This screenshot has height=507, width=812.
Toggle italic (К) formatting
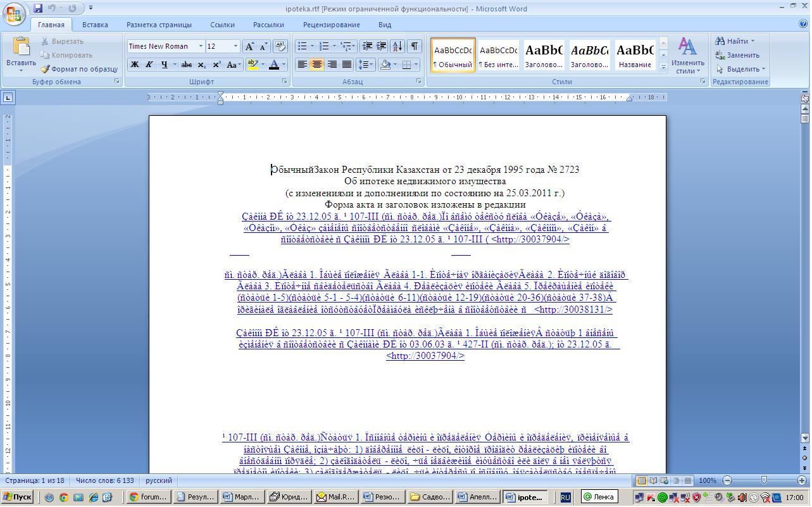149,65
